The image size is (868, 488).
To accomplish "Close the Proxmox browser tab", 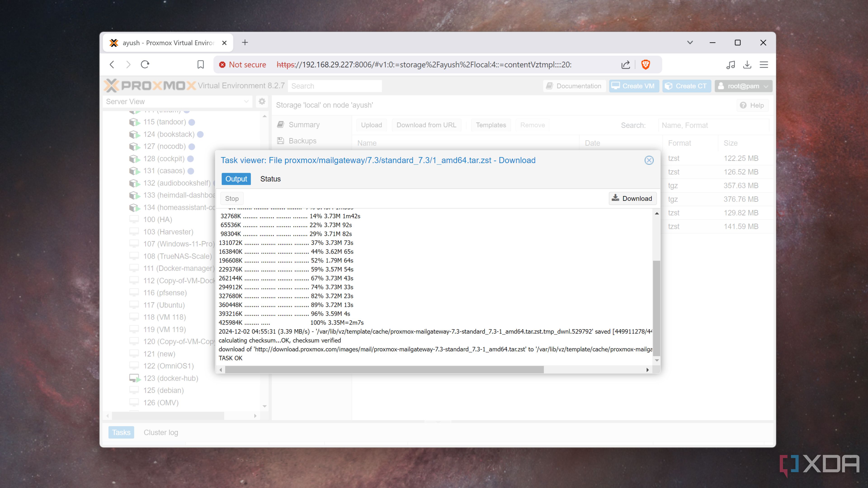I will pos(224,43).
